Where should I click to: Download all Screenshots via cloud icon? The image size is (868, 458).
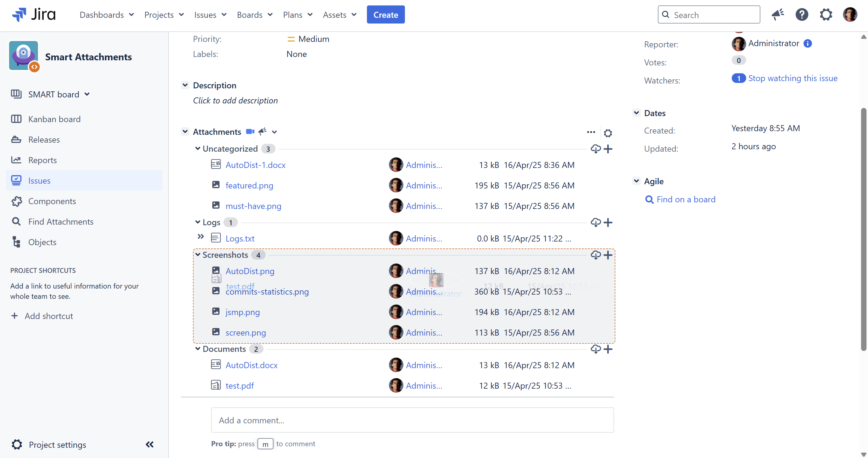click(x=595, y=255)
